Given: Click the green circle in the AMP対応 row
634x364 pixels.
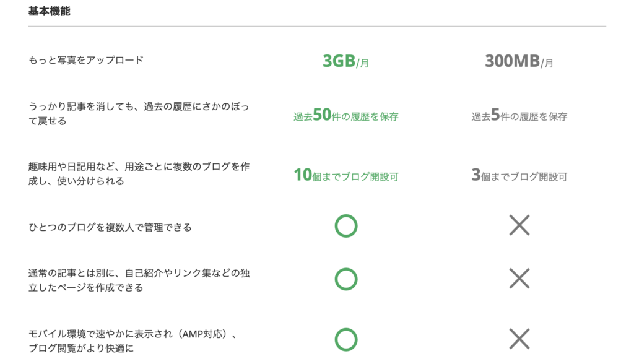Looking at the screenshot, I should tap(346, 339).
